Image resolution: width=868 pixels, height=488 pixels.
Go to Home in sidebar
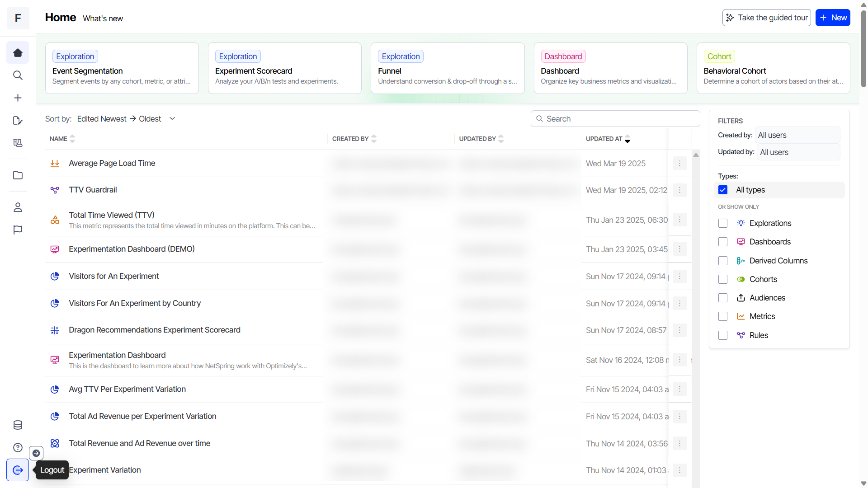18,53
